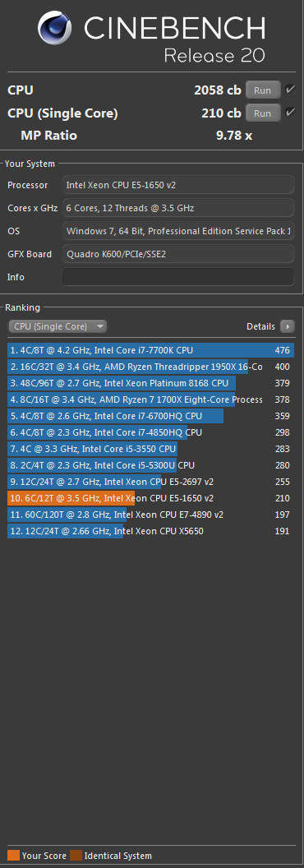The image size is (304, 868).
Task: Select ranking row Core i7-6700HQ
Action: [x=150, y=416]
